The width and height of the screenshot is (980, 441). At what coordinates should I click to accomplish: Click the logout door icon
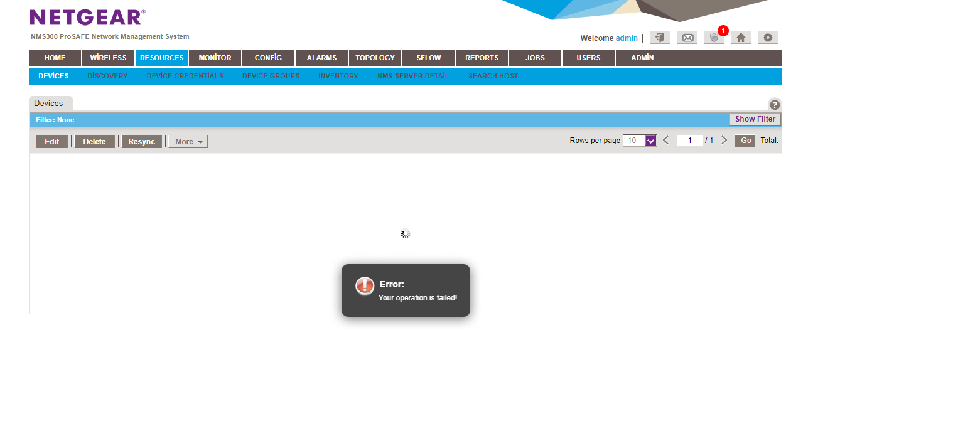click(x=660, y=38)
